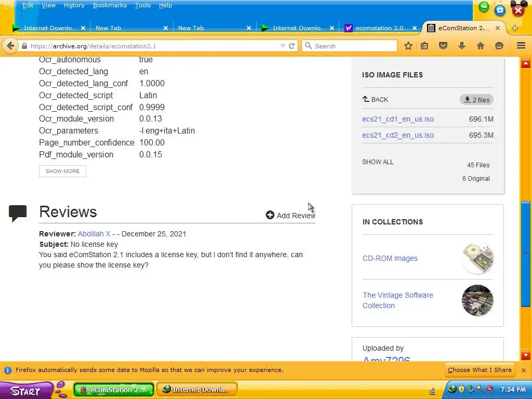532x399 pixels.
Task: Click the notification info icon
Action: point(7,370)
